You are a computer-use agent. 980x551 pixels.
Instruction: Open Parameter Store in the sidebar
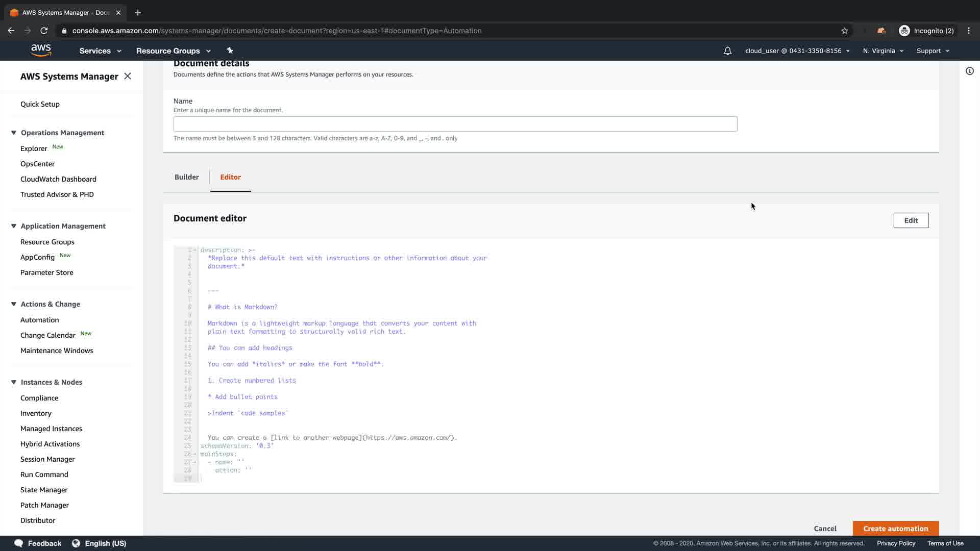pyautogui.click(x=47, y=272)
